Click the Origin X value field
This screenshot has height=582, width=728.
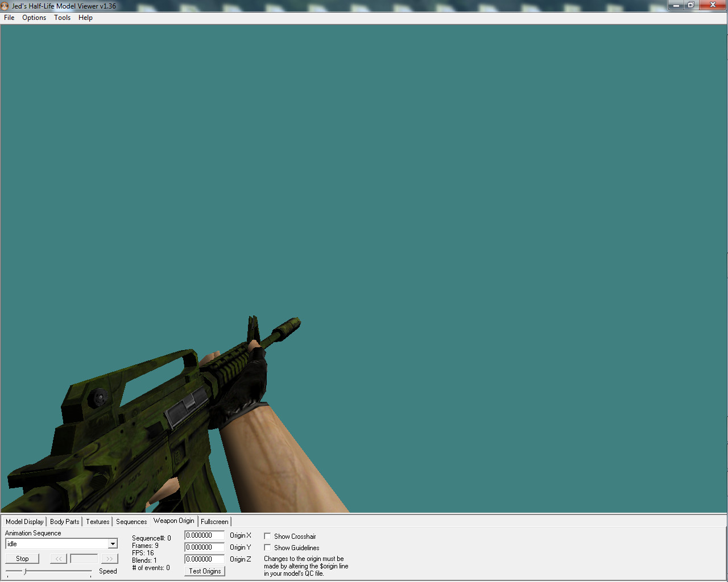tap(204, 535)
